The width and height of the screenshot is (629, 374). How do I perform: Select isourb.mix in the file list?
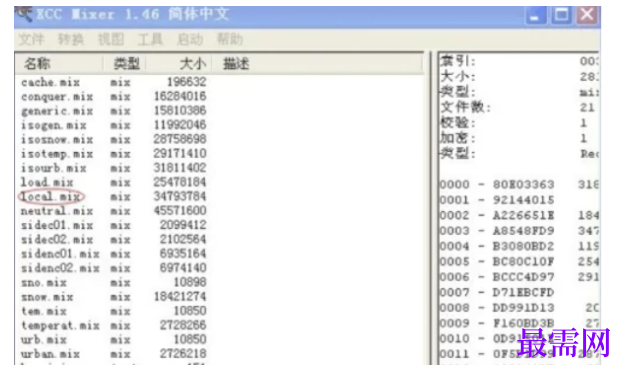[53, 168]
